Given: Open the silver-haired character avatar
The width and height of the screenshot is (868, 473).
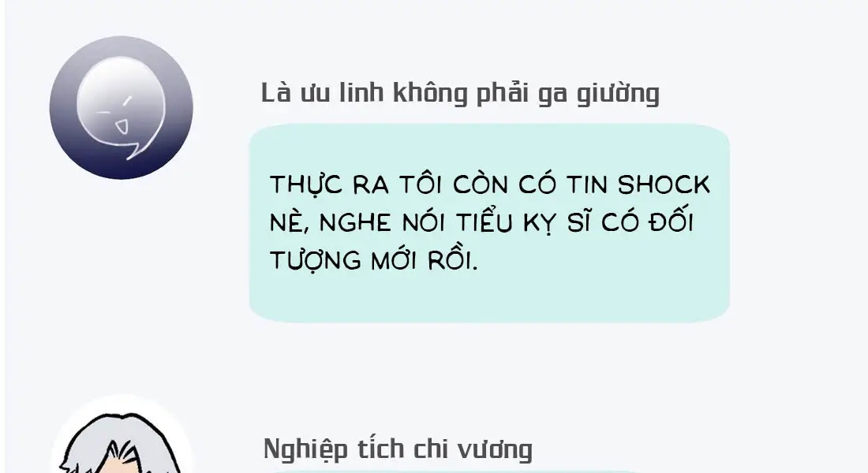Looking at the screenshot, I should [122, 434].
